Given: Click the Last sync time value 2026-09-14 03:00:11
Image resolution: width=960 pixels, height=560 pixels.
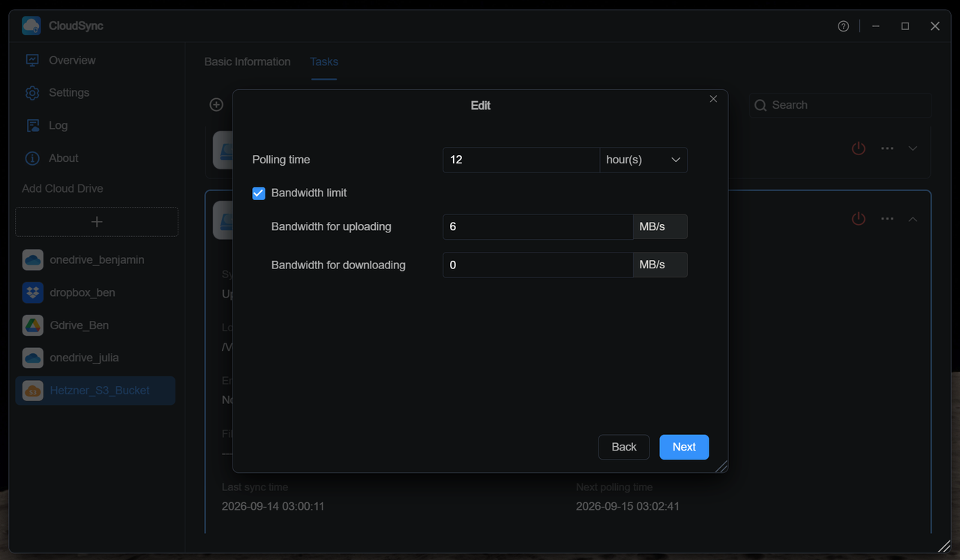Looking at the screenshot, I should 273,507.
